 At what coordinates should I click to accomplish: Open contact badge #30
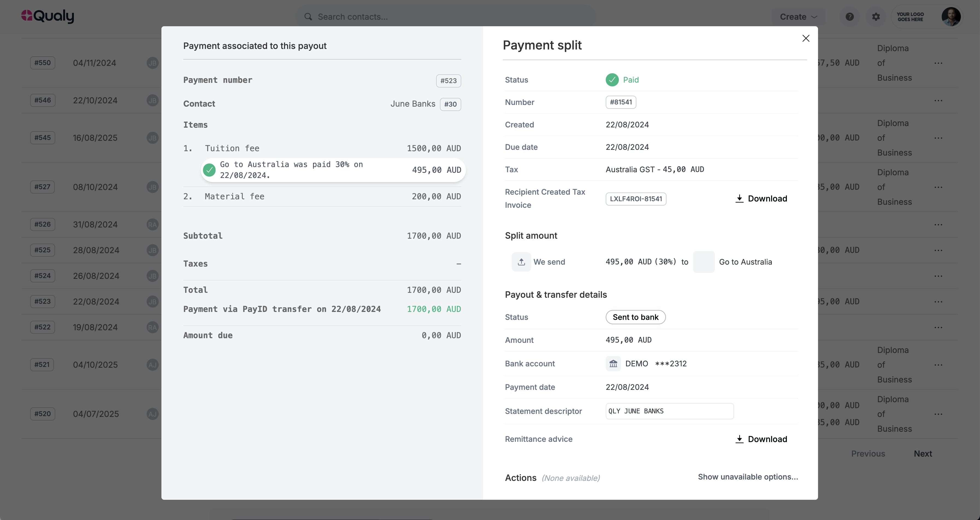pyautogui.click(x=450, y=104)
